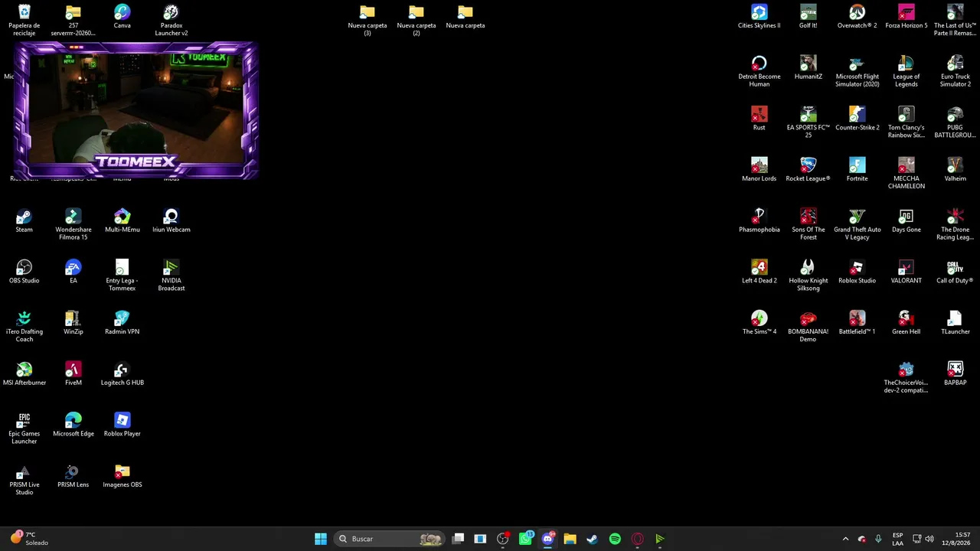The width and height of the screenshot is (980, 551).
Task: Select the Nueva carpeta (3) folder
Action: pyautogui.click(x=367, y=20)
